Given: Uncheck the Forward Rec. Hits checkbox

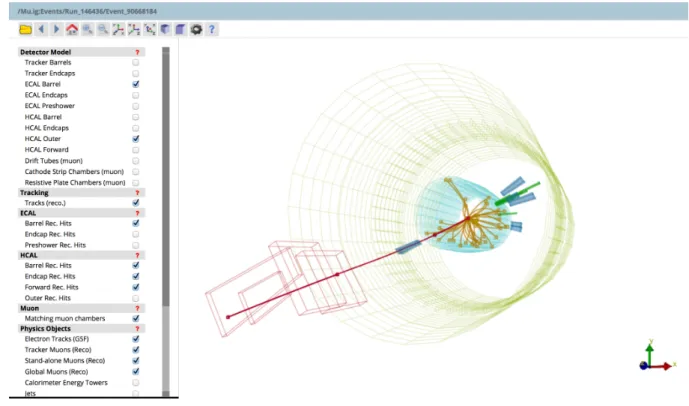Looking at the screenshot, I should tap(136, 287).
